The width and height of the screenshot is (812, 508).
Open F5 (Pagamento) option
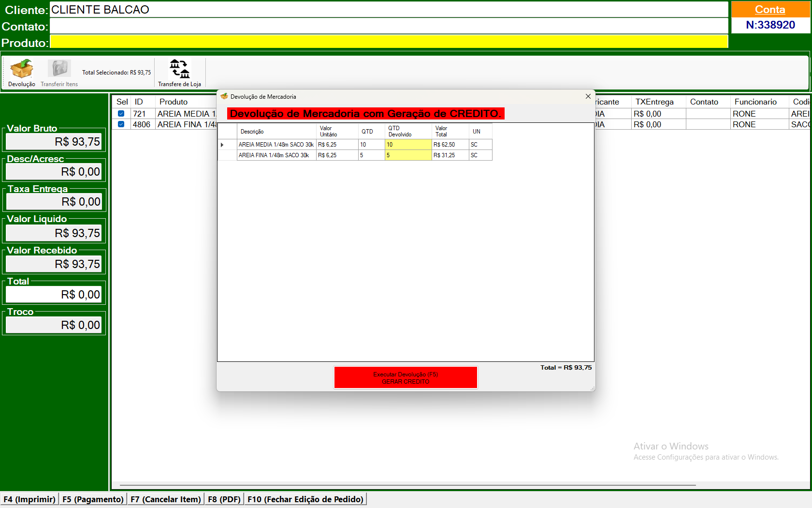point(93,499)
